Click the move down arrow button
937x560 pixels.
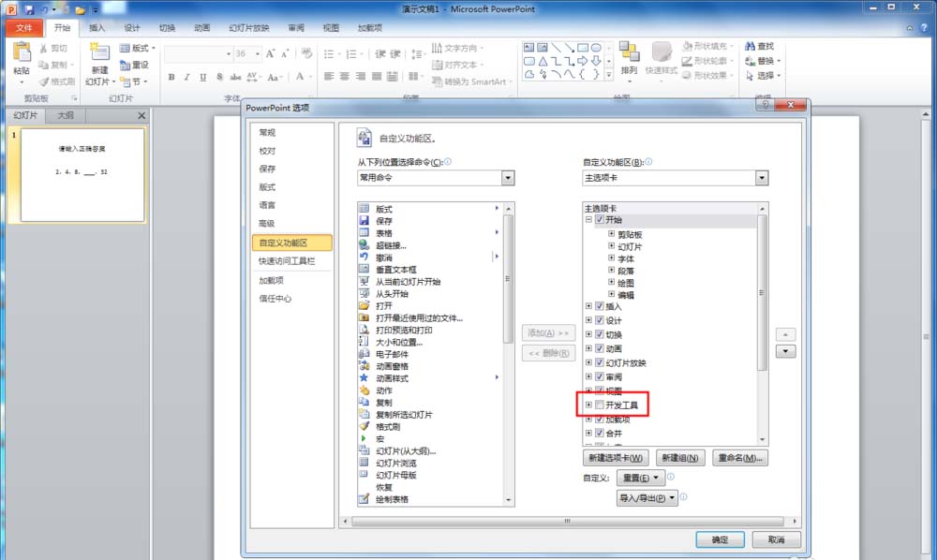pyautogui.click(x=785, y=351)
